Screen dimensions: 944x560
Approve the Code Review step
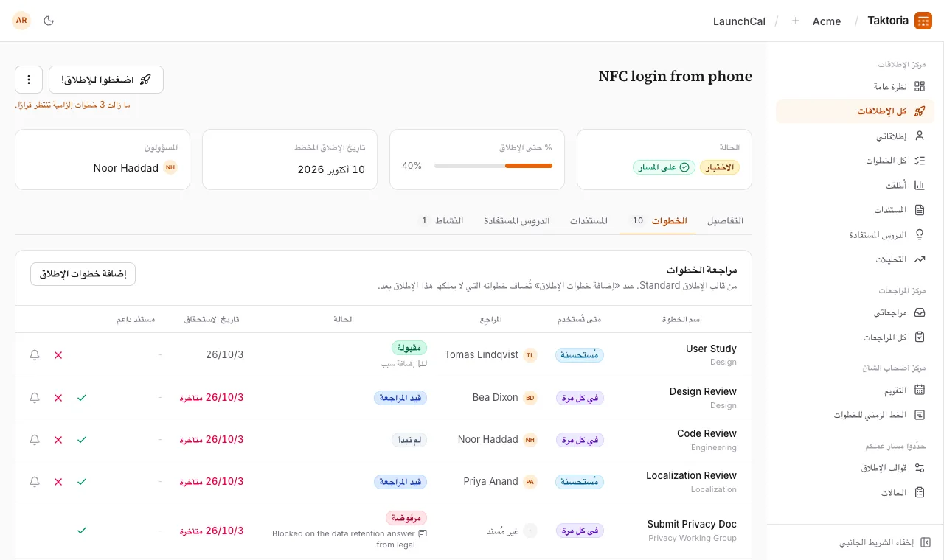pyautogui.click(x=82, y=440)
